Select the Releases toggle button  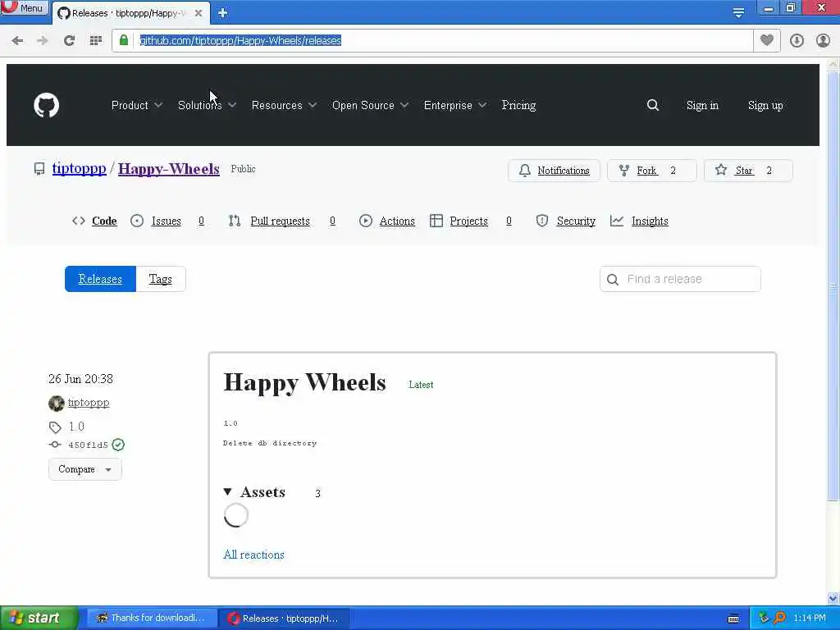click(x=101, y=279)
